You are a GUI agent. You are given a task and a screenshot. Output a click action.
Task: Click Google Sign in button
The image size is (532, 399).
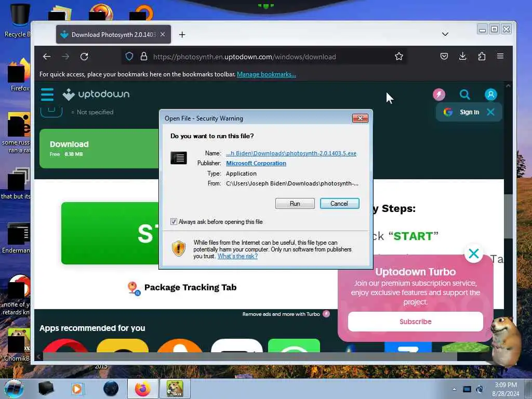click(461, 112)
